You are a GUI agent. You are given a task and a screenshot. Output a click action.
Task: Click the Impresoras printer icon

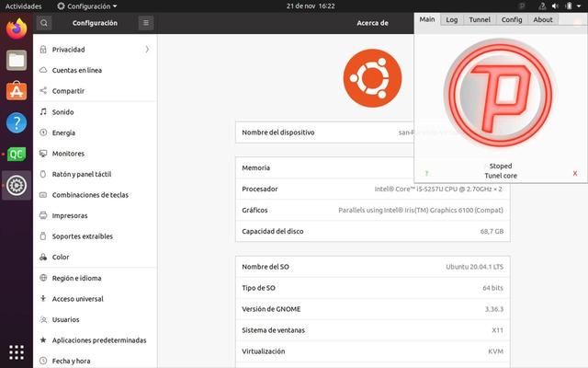43,215
